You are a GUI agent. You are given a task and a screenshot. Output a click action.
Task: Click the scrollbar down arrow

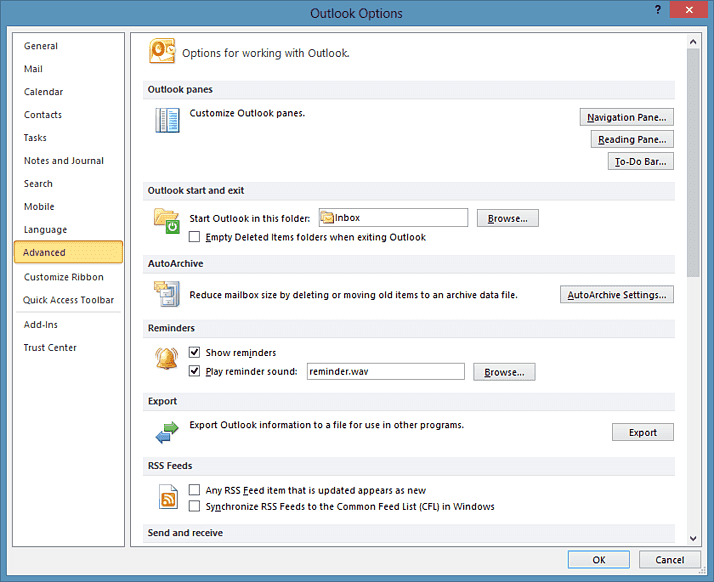pos(693,538)
